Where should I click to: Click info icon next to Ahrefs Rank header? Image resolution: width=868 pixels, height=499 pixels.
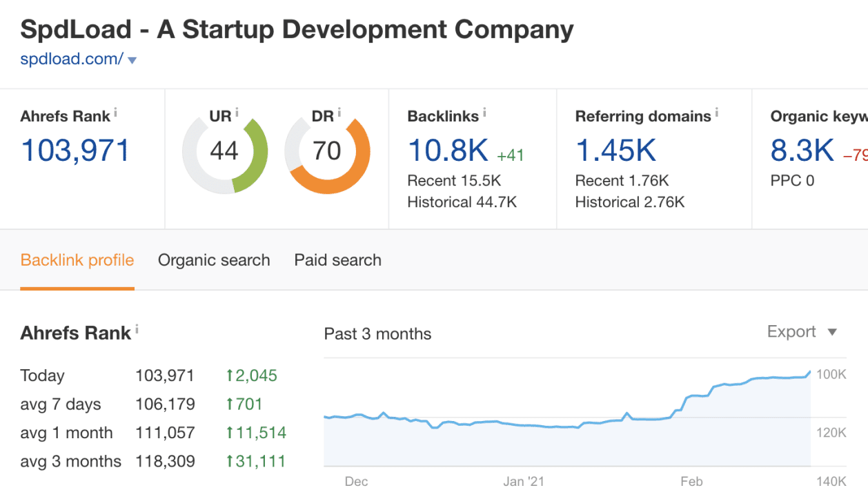tap(115, 112)
